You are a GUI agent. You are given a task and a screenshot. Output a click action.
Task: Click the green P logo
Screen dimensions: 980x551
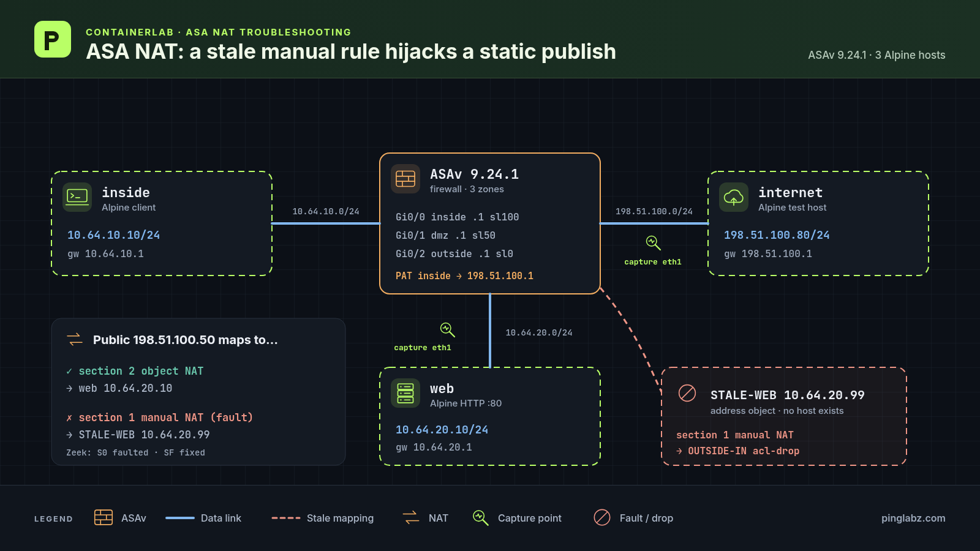tap(53, 39)
